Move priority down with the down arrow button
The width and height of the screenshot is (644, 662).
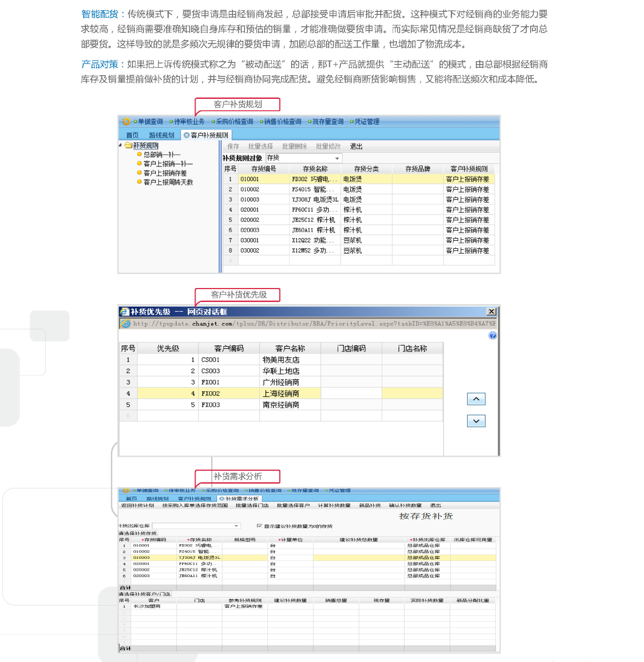(476, 421)
